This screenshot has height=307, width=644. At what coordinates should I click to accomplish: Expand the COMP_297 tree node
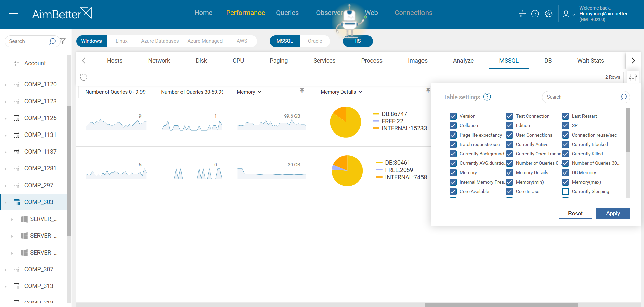[5, 186]
